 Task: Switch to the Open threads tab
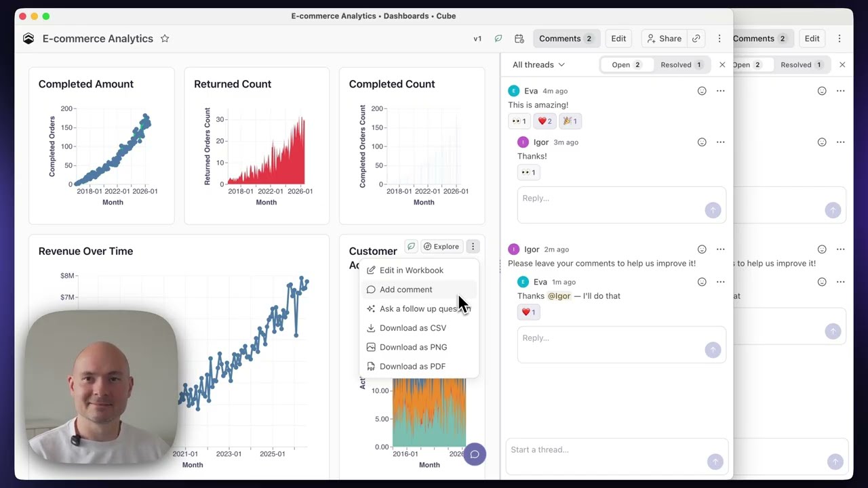pyautogui.click(x=627, y=65)
